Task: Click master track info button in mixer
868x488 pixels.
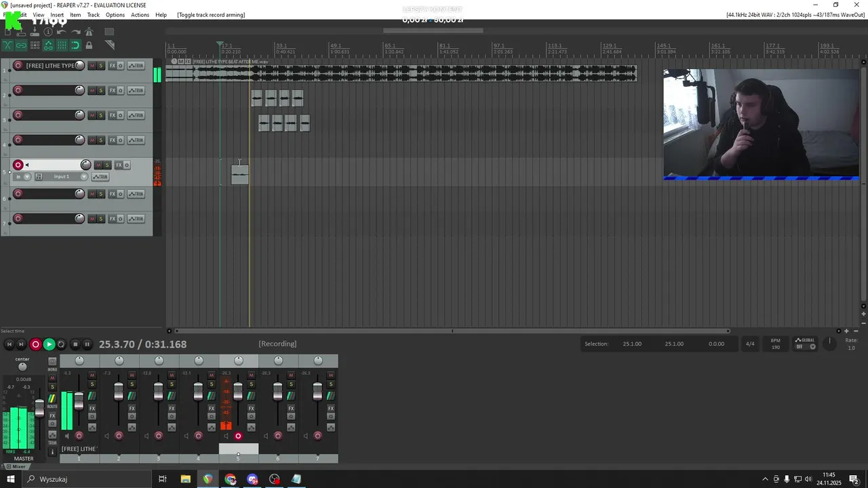Action: (x=52, y=452)
